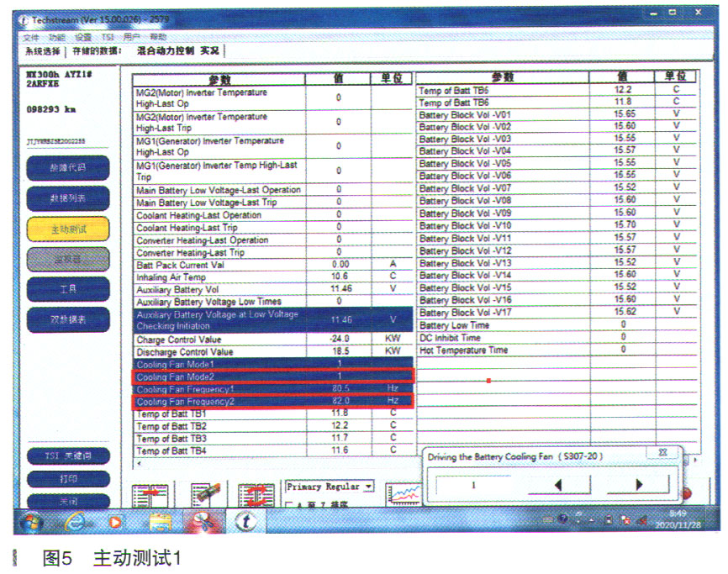Decrease fan drive level with left arrow

pos(559,486)
